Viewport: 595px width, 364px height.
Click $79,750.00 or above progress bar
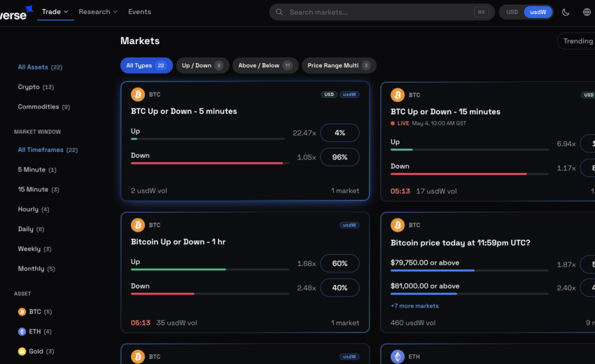pos(470,271)
